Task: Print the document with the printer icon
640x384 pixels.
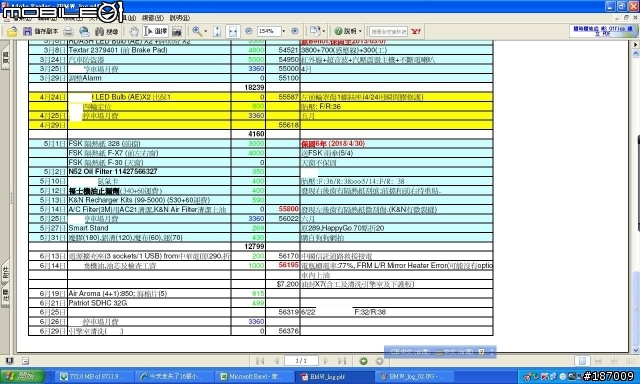Action: click(x=69, y=31)
